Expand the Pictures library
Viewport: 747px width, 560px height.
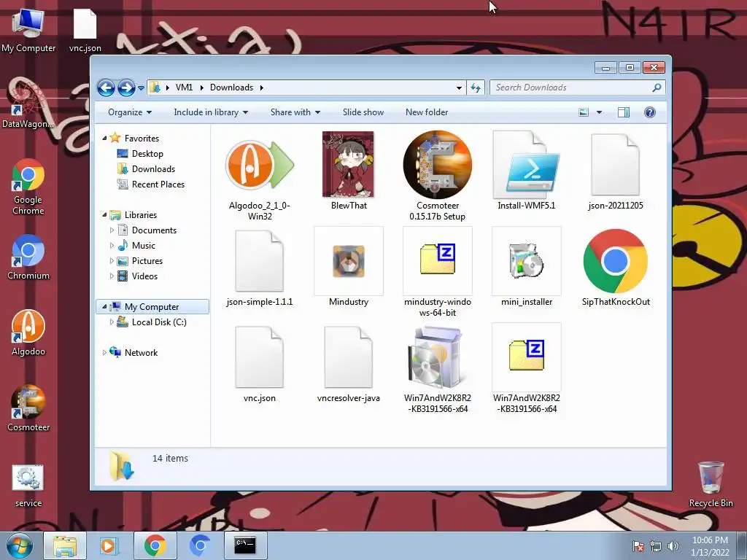pos(112,261)
